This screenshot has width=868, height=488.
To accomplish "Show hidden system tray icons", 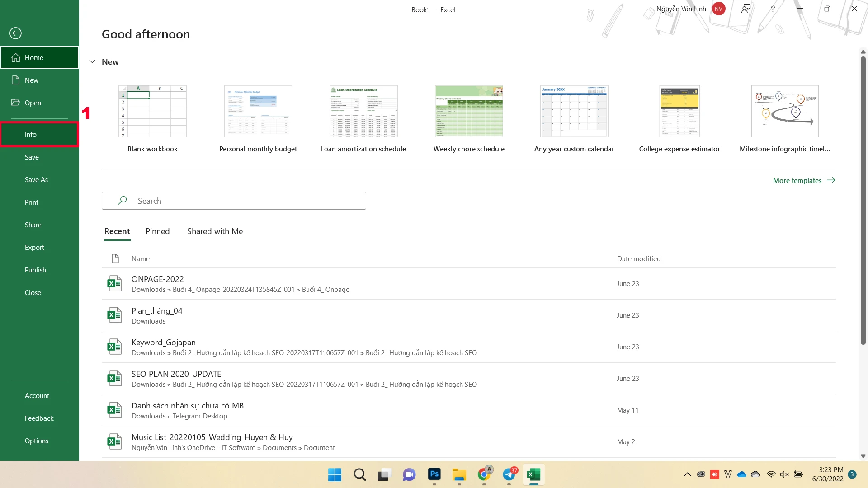I will pyautogui.click(x=687, y=474).
